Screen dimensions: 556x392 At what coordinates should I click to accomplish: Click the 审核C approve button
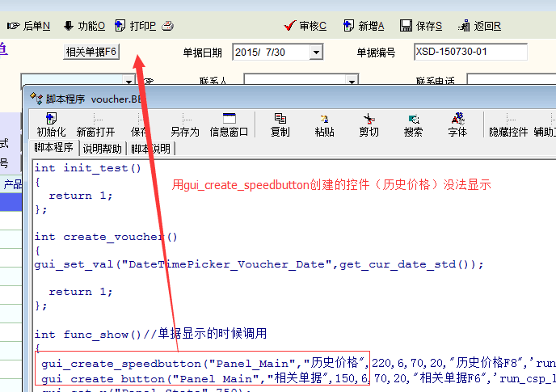pyautogui.click(x=305, y=26)
